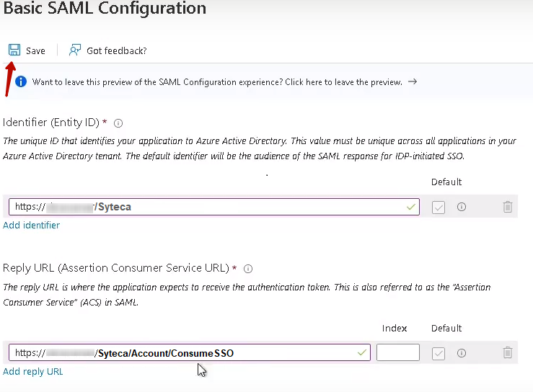Toggle Default checkbox for the reply URL row
The image size is (533, 392).
tap(439, 353)
